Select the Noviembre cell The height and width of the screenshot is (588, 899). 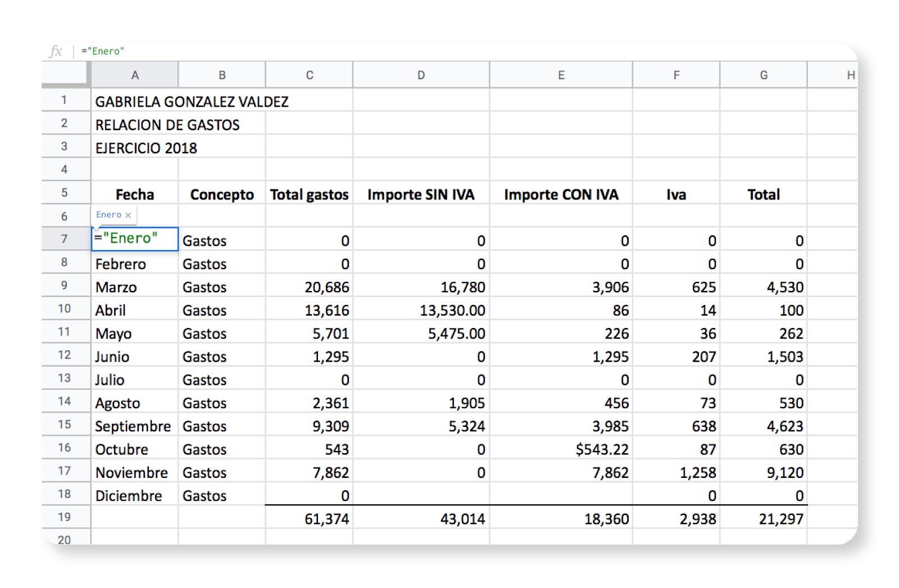135,472
